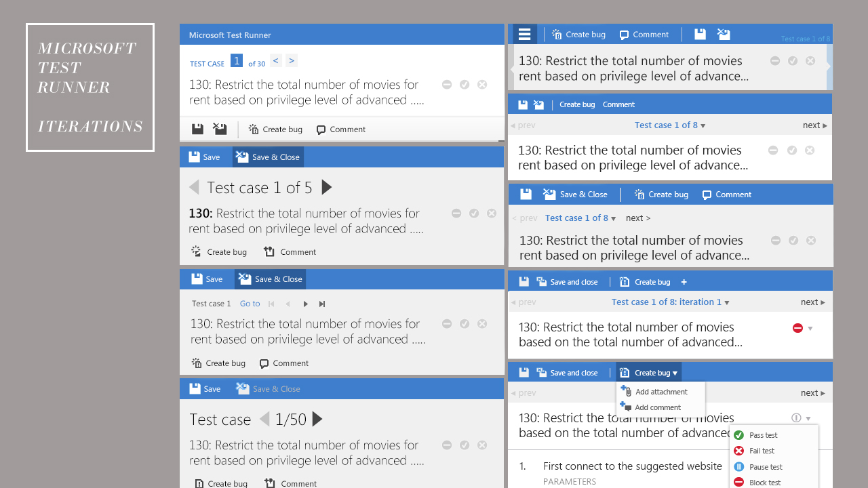
Task: Choose 'Block test' in the status menu
Action: point(757,483)
